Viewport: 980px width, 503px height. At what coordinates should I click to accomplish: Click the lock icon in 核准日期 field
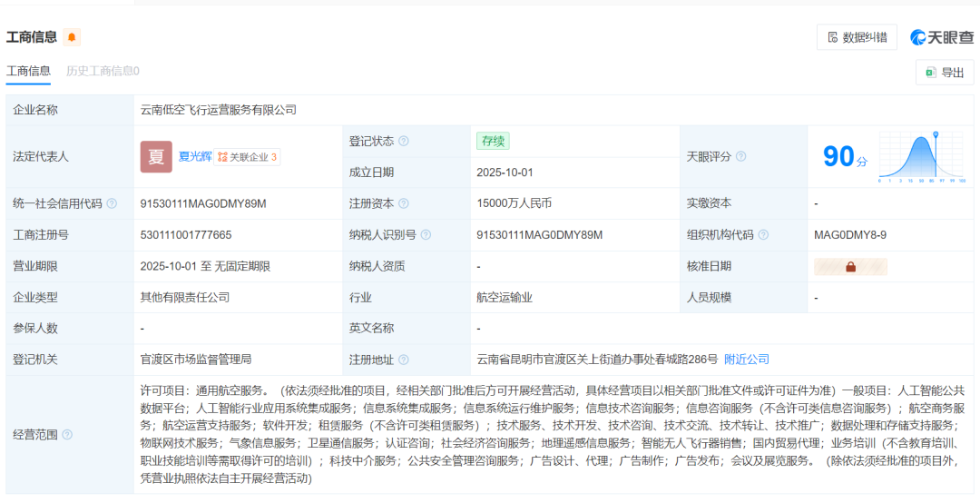click(x=850, y=267)
